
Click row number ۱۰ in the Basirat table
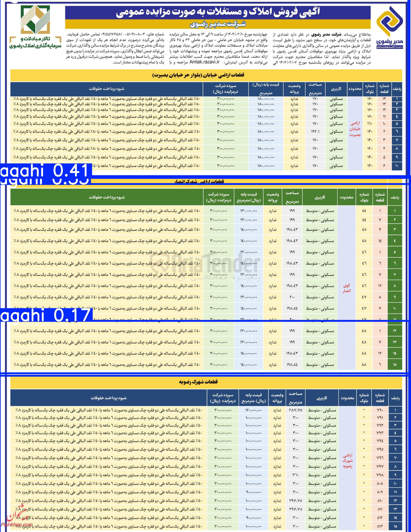pyautogui.click(x=397, y=166)
